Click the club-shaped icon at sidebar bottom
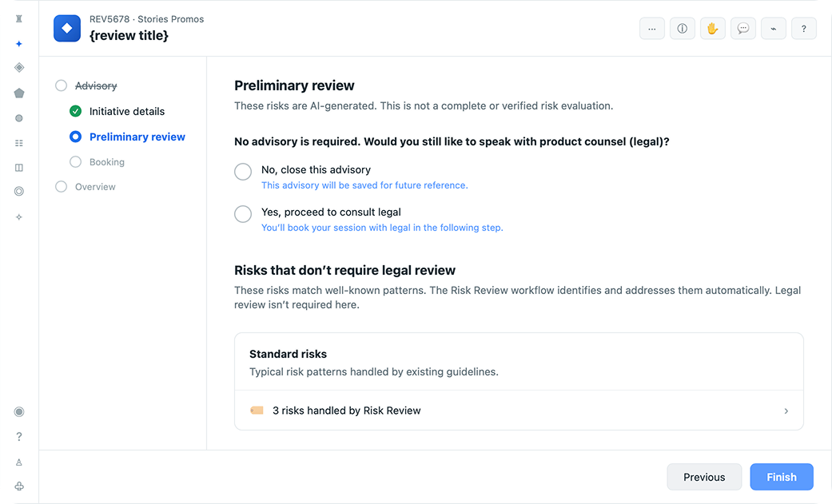Screen dimensions: 832x504 pyautogui.click(x=19, y=486)
